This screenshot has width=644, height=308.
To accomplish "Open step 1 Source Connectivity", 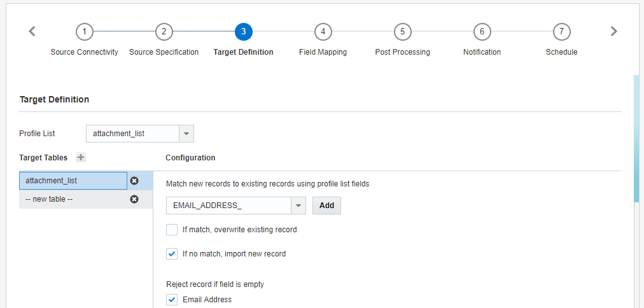I will [x=84, y=32].
